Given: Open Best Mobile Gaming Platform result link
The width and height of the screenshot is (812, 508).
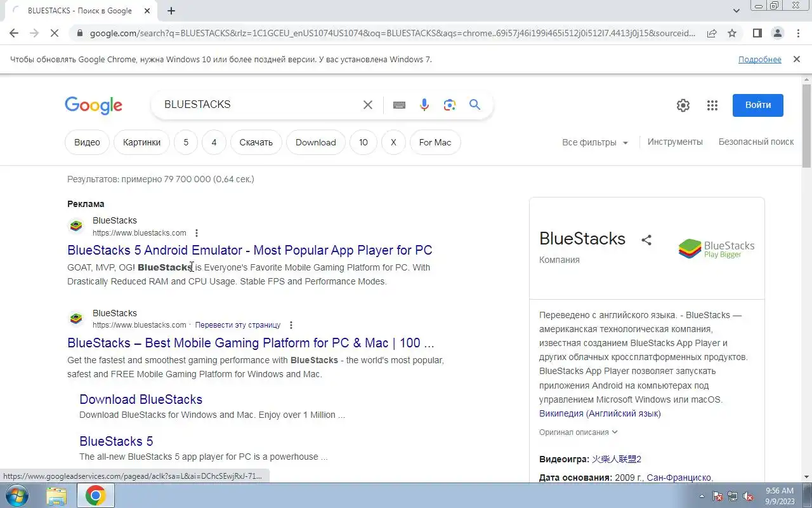Looking at the screenshot, I should click(x=251, y=343).
